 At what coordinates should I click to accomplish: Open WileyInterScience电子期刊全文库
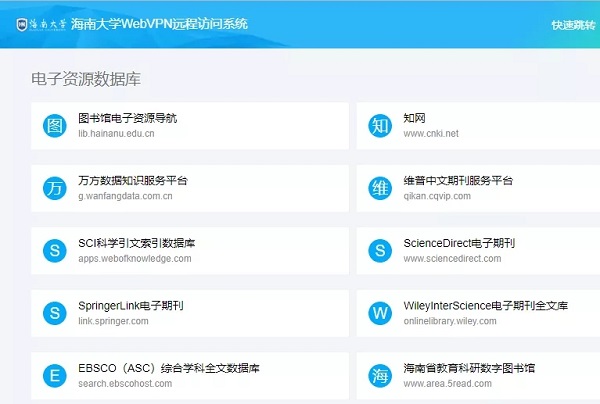486,305
